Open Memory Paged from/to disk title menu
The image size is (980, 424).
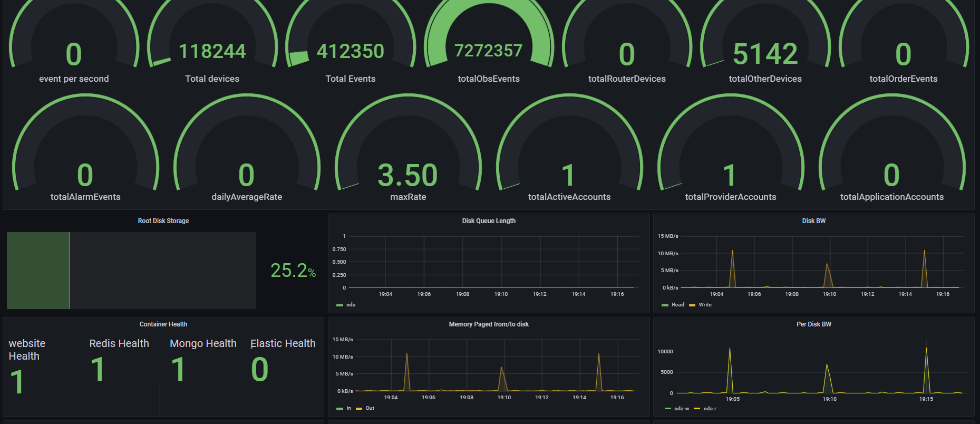tap(489, 324)
